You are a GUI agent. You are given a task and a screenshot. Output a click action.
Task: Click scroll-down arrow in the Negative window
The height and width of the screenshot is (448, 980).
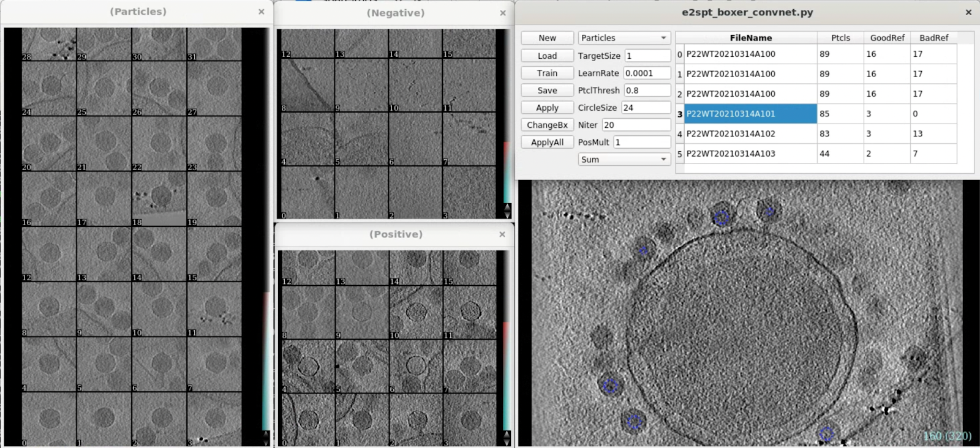tap(507, 215)
